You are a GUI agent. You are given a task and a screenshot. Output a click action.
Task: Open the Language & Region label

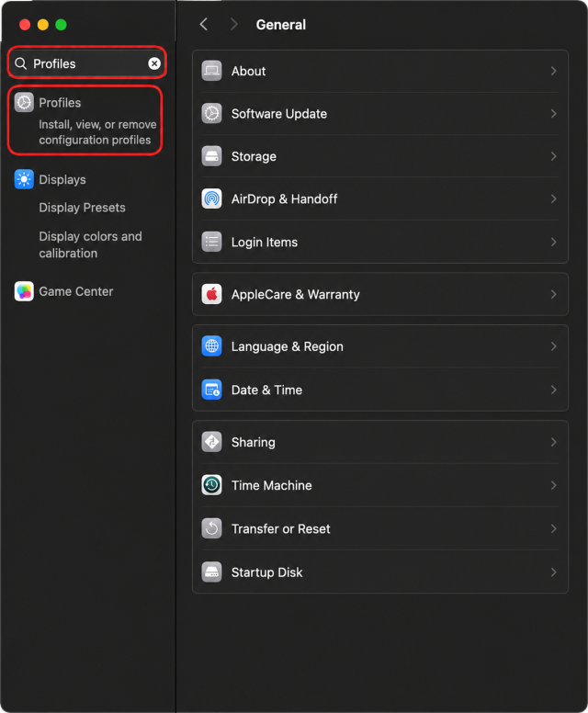[x=288, y=346]
